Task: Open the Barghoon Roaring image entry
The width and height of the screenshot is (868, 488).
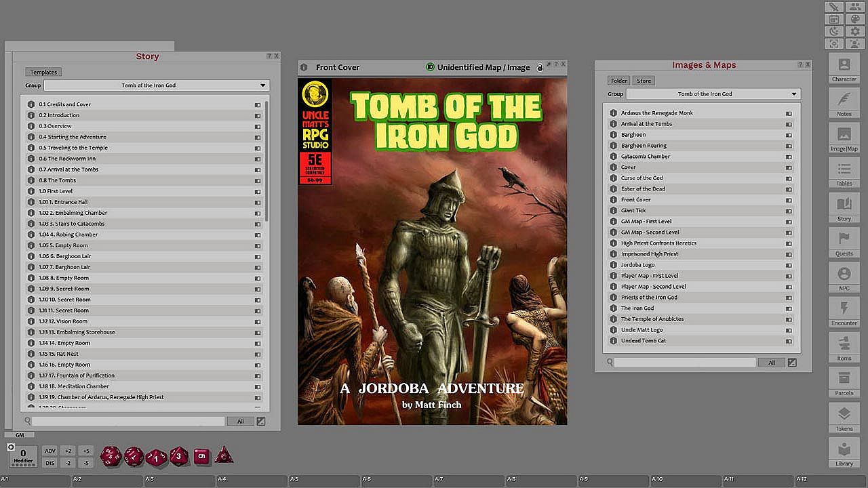Action: point(644,146)
